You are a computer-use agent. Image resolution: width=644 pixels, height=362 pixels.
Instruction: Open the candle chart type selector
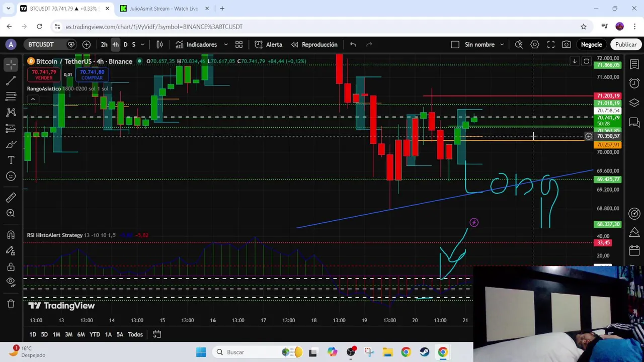tap(159, 44)
